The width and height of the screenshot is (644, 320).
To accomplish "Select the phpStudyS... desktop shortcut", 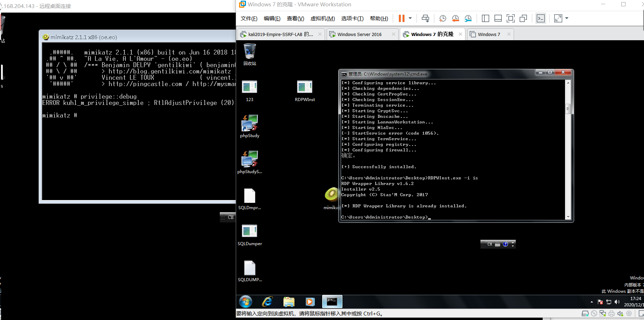I will click(x=249, y=162).
